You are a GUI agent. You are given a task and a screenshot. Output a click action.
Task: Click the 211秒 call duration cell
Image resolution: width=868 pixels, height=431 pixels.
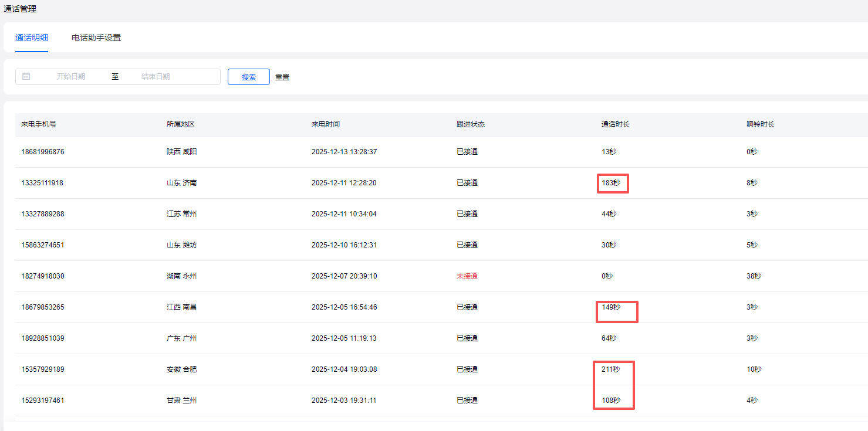point(610,369)
